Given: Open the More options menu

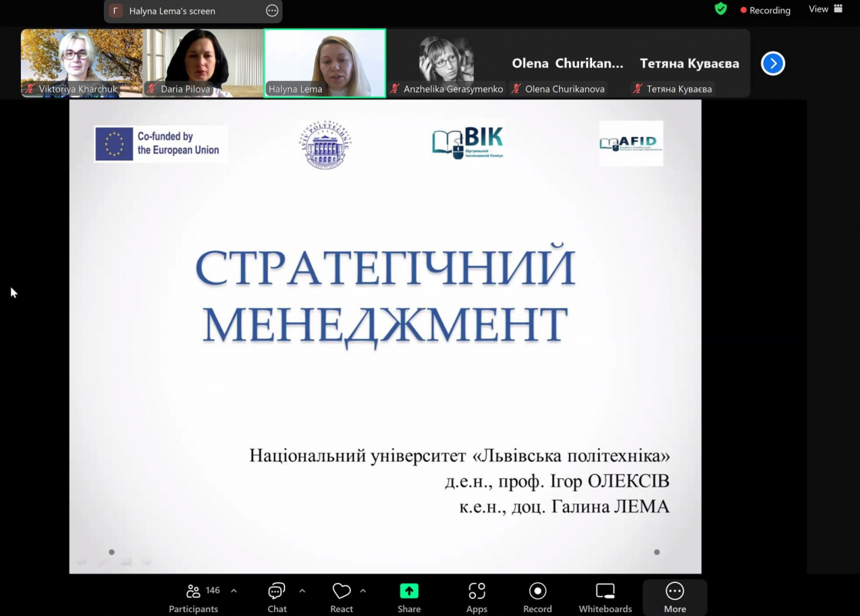Looking at the screenshot, I should point(674,598).
